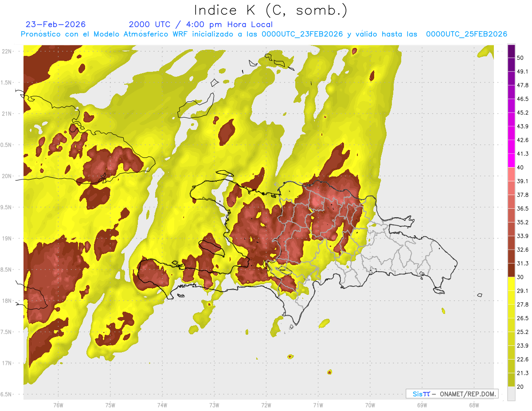The image size is (532, 411).
Task: Click the latitude axis label "18N"
Action: coord(7,301)
